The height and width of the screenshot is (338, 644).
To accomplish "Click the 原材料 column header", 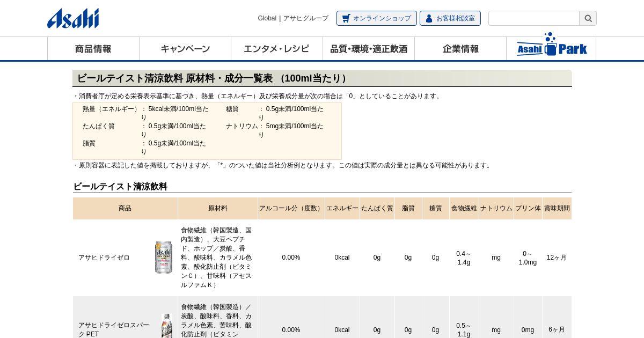I will coord(218,208).
